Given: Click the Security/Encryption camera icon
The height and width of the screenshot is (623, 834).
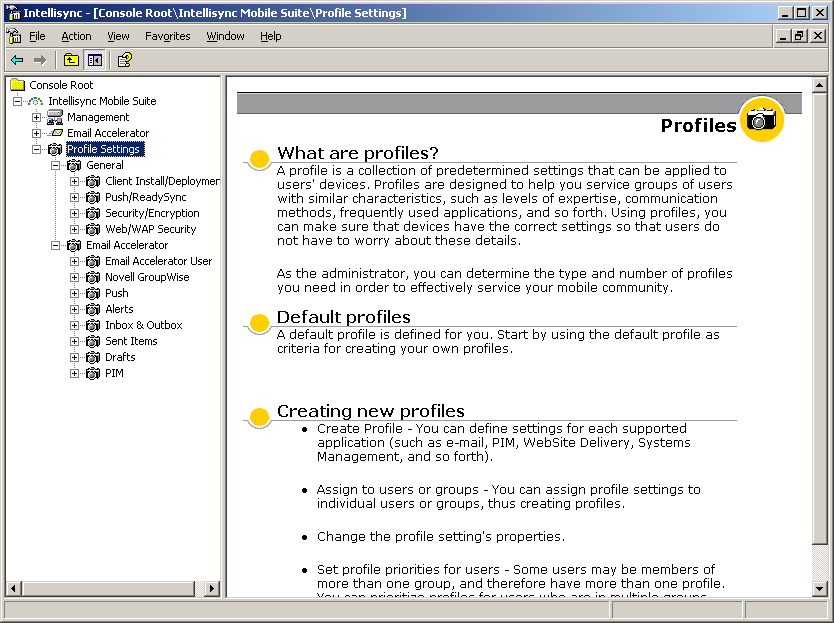Looking at the screenshot, I should (93, 213).
